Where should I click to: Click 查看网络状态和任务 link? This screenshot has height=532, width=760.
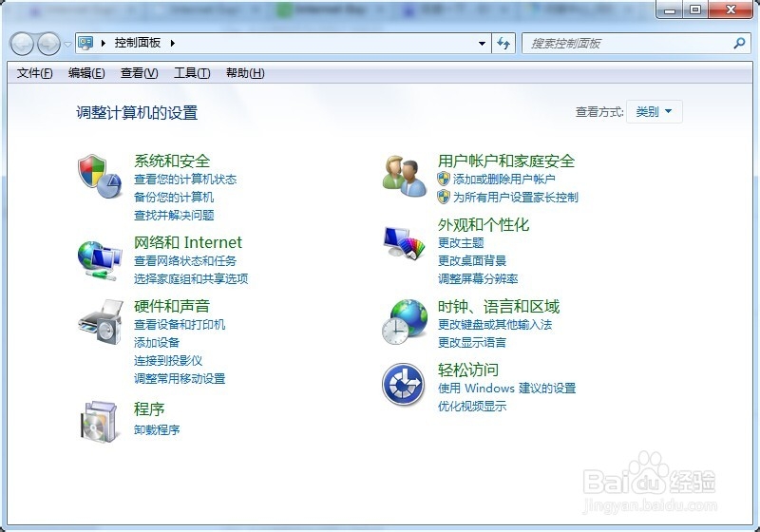tap(185, 260)
